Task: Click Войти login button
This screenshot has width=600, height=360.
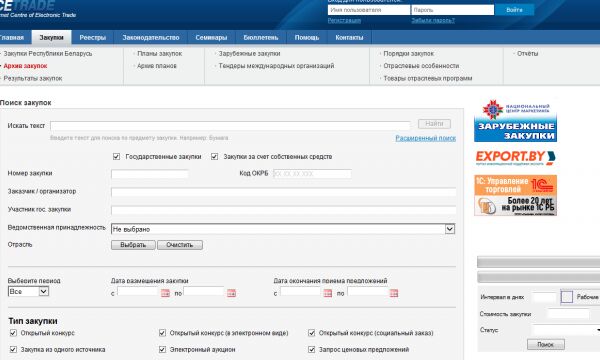Action: pos(514,10)
